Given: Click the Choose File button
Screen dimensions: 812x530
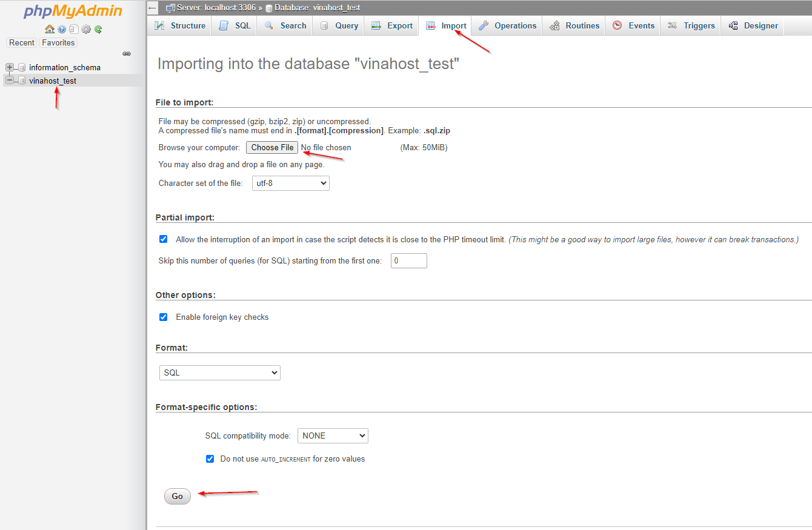Looking at the screenshot, I should pyautogui.click(x=272, y=147).
